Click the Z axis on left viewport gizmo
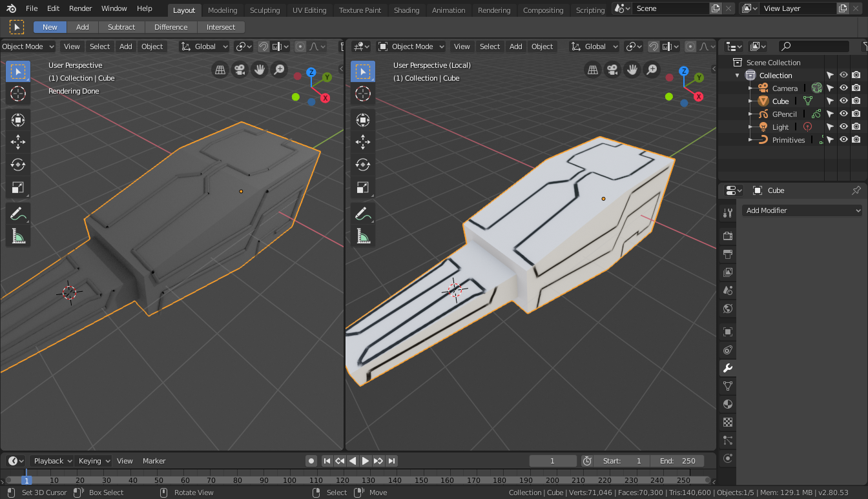 (x=311, y=72)
